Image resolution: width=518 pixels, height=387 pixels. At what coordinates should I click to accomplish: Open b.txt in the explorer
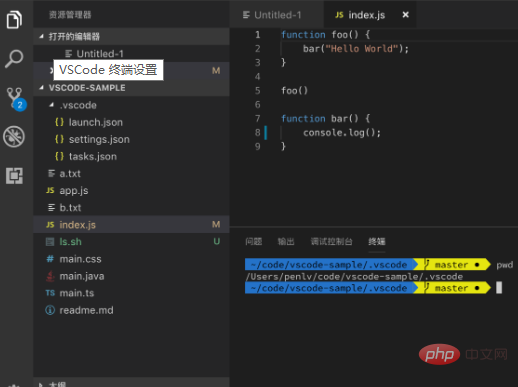(131, 208)
